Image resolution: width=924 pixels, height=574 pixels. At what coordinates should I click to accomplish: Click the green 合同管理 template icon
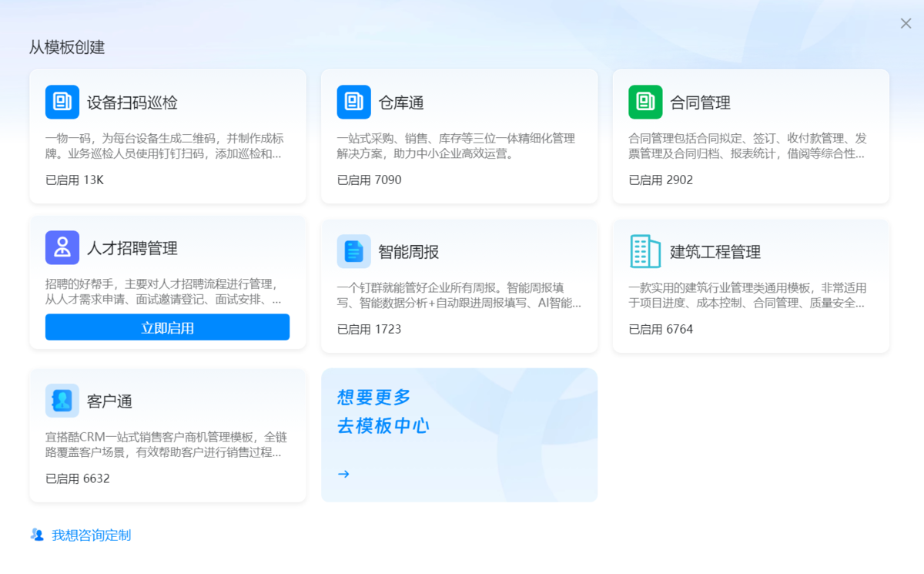pos(645,102)
